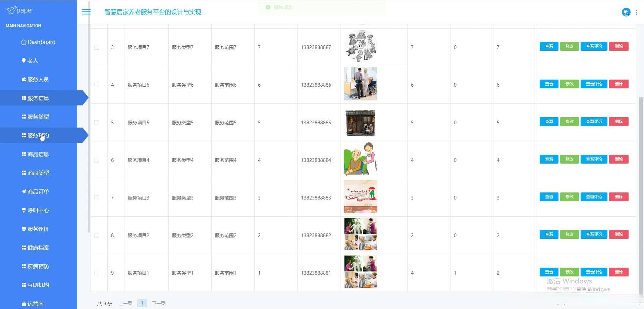The image size is (644, 309).
Task: Select the checkbox for row 服务项目5
Action: [97, 123]
